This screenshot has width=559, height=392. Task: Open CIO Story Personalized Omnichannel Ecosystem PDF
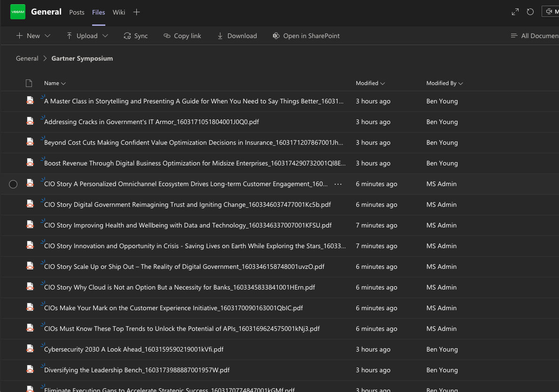coord(186,184)
